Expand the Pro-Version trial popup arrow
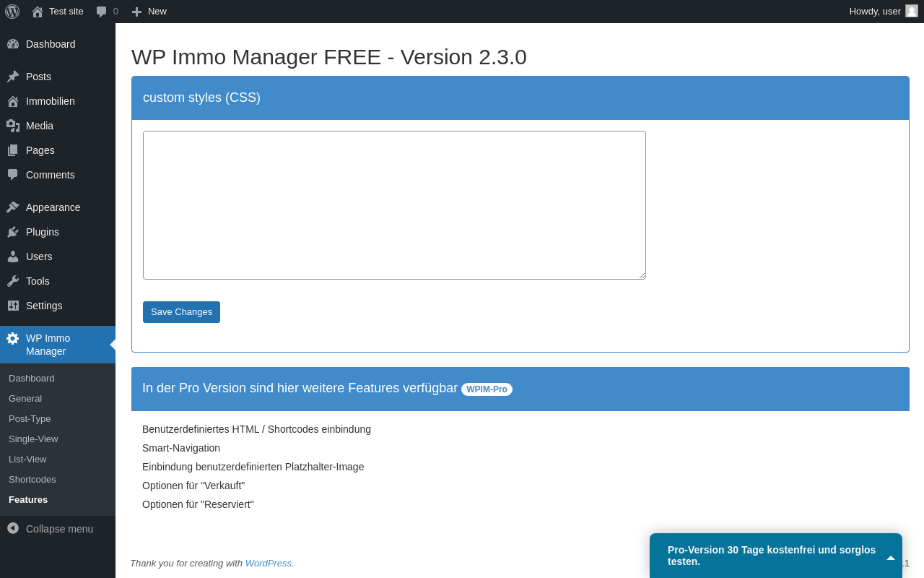 [x=891, y=558]
